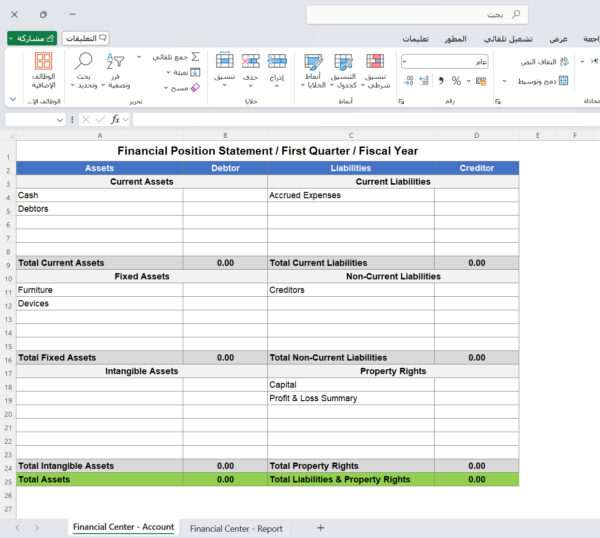Click Conditional Formatting icon
Screen dimensions: 600x538
coord(375,66)
